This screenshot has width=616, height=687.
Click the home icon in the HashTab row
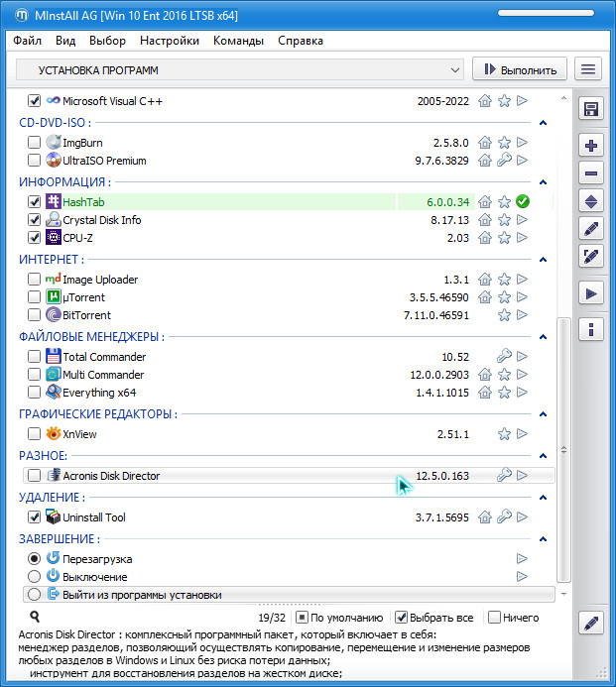click(x=485, y=202)
